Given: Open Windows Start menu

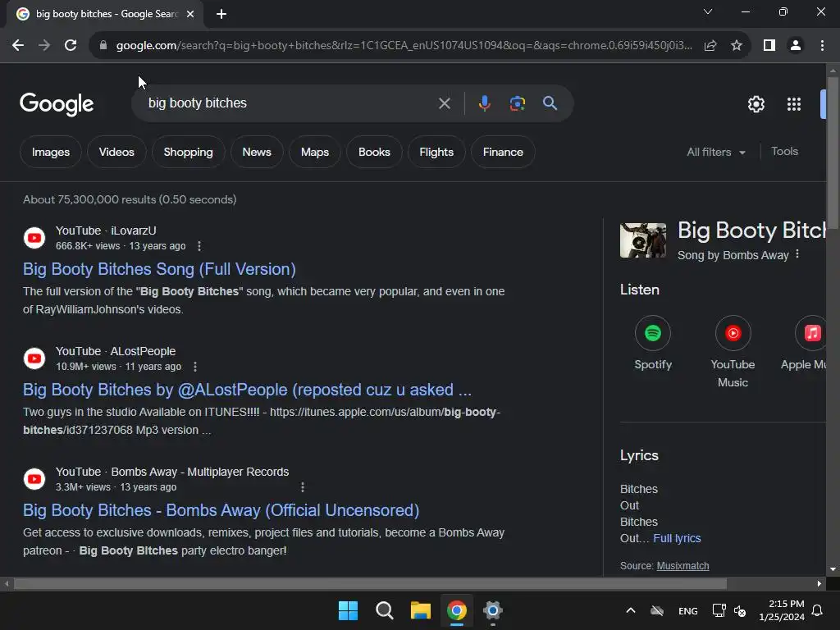Looking at the screenshot, I should point(348,610).
